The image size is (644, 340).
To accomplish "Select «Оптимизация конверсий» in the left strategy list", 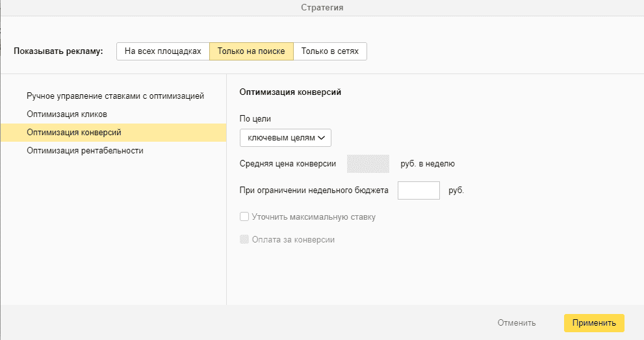I will point(73,133).
